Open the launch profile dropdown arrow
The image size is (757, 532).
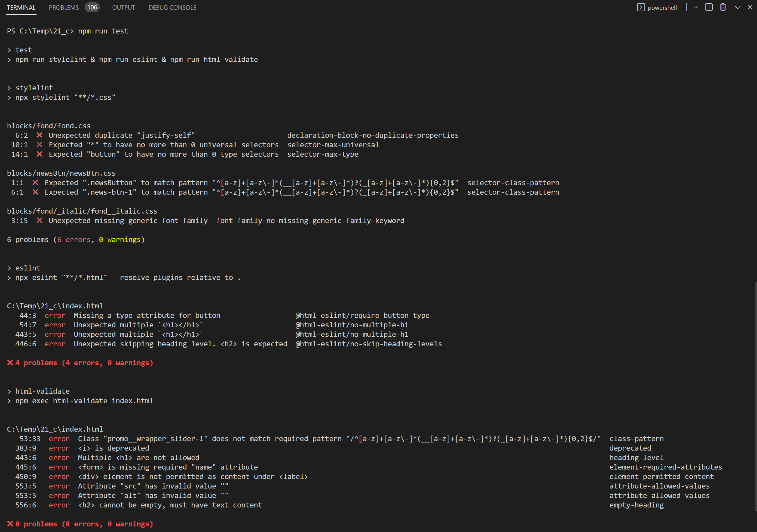696,7
